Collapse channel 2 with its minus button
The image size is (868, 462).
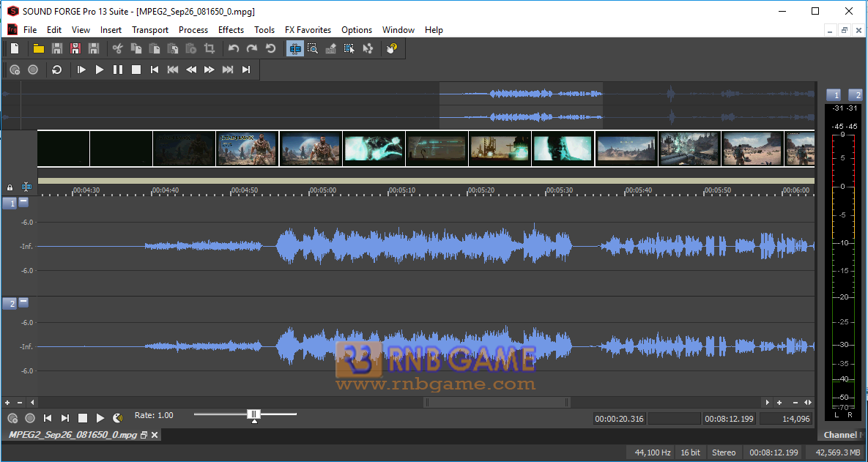pos(23,302)
